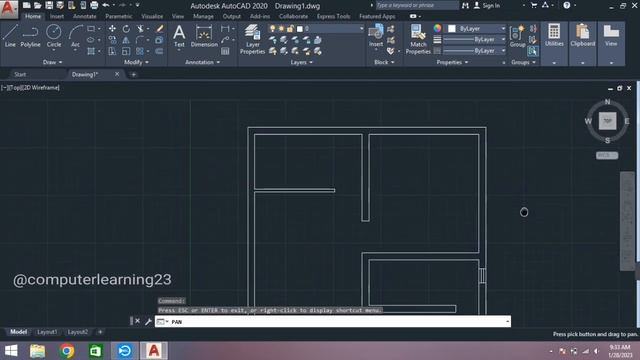The width and height of the screenshot is (640, 360).
Task: Activate the Rotate tool
Action: coord(126,29)
